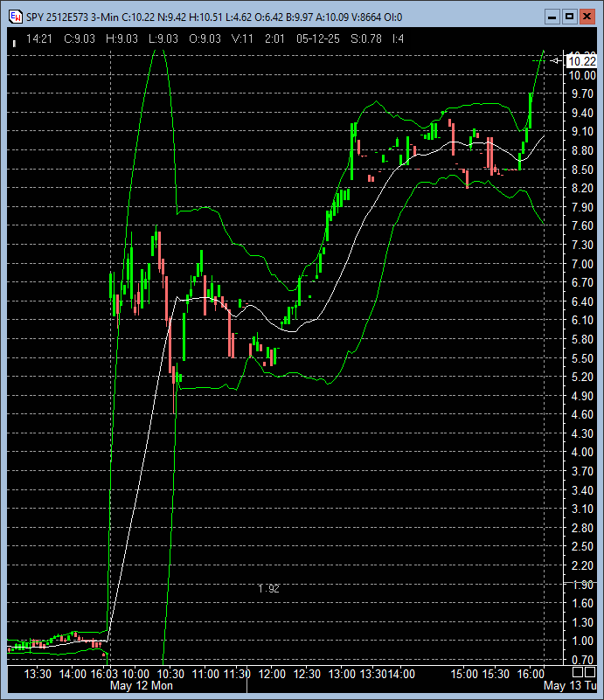Click the 1.92 value label inside the chart
The width and height of the screenshot is (604, 700).
click(x=268, y=589)
